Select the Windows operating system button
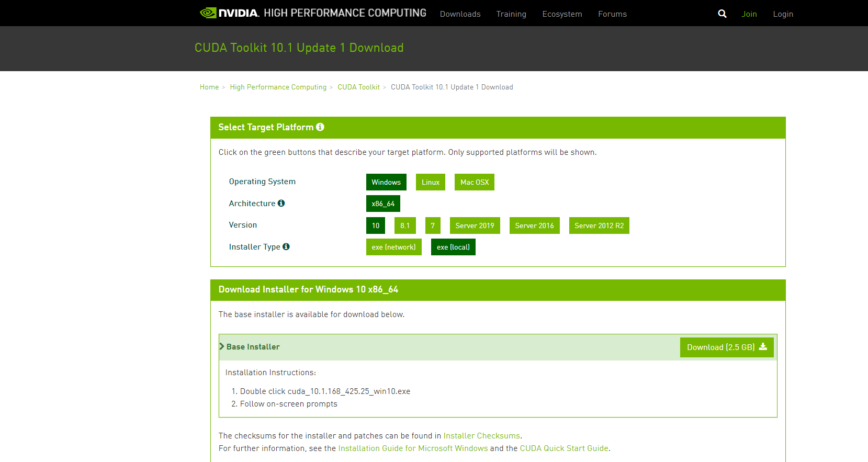This screenshot has height=462, width=868. coord(386,182)
